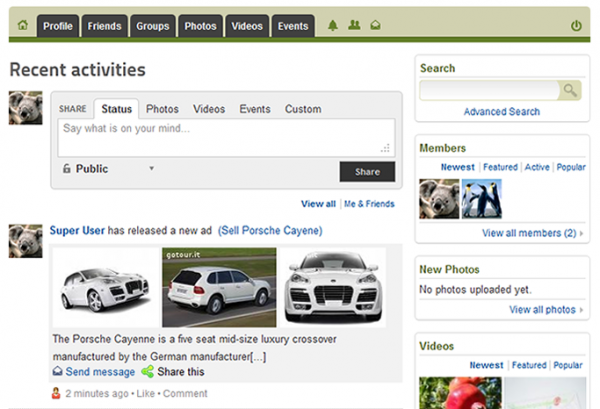The width and height of the screenshot is (600, 409).
Task: Click the search input field
Action: tap(489, 91)
